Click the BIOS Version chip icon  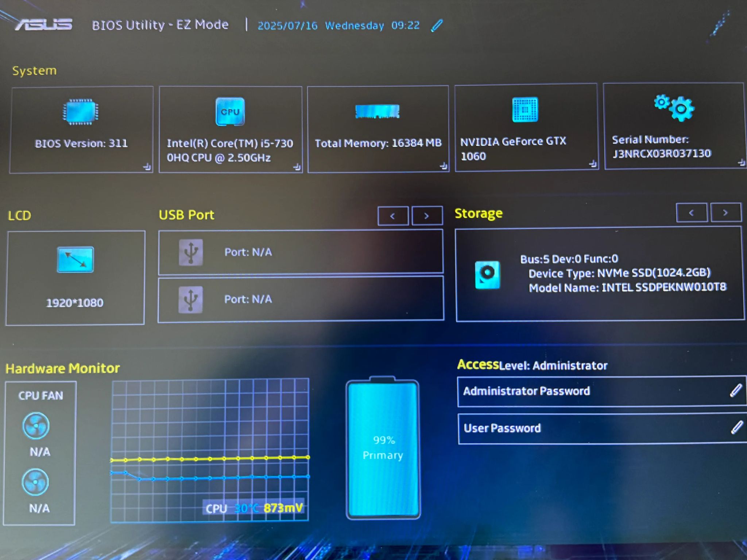(x=81, y=112)
